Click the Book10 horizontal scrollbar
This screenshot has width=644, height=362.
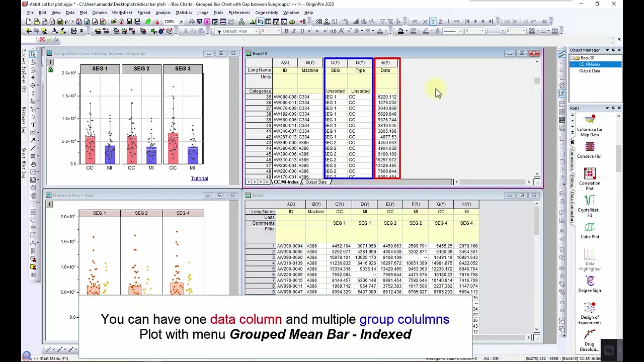click(x=493, y=182)
